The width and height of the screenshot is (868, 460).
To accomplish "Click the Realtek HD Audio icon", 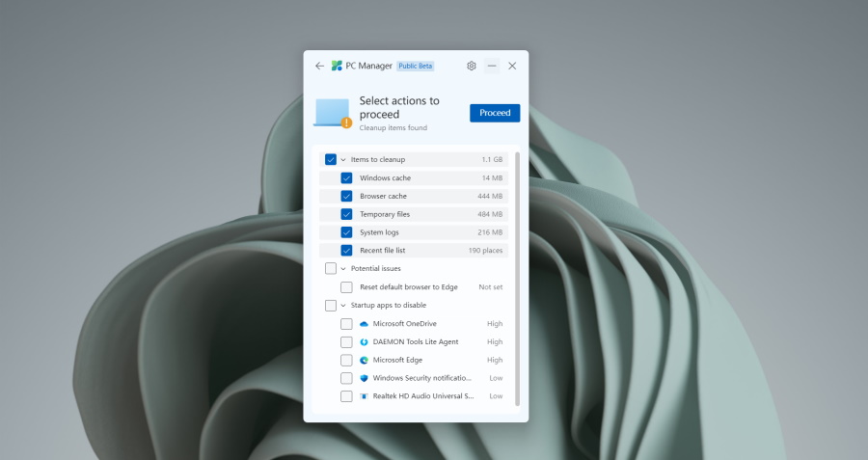I will point(364,396).
